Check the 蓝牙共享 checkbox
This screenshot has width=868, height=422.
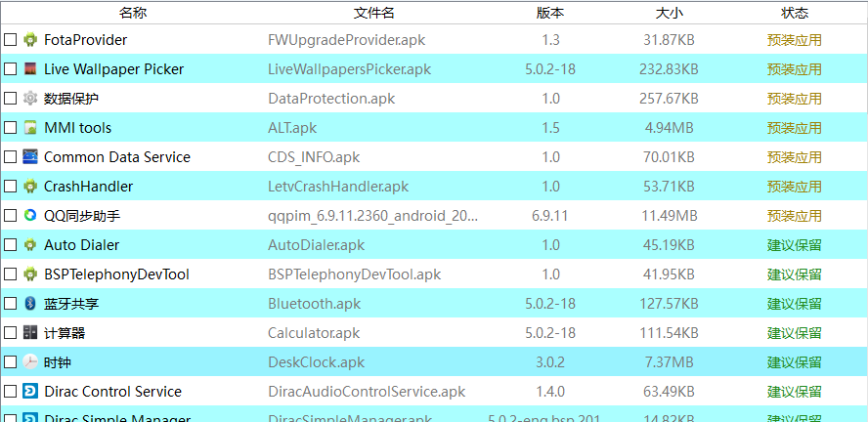(x=10, y=304)
